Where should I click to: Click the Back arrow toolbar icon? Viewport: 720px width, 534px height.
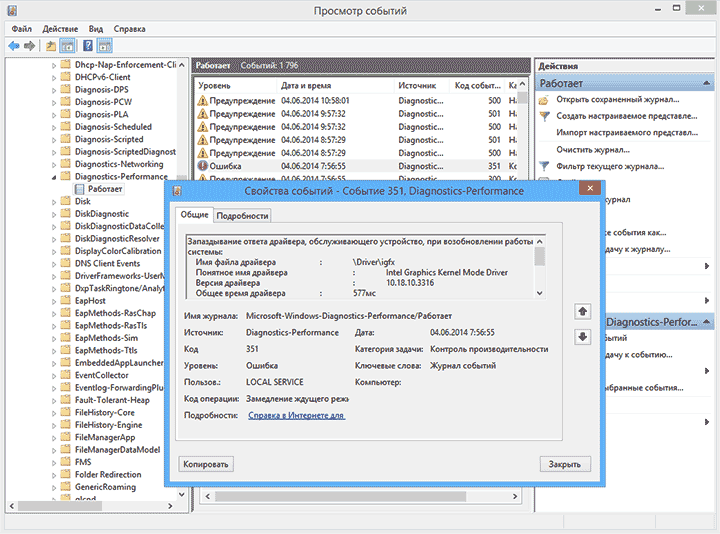point(14,45)
